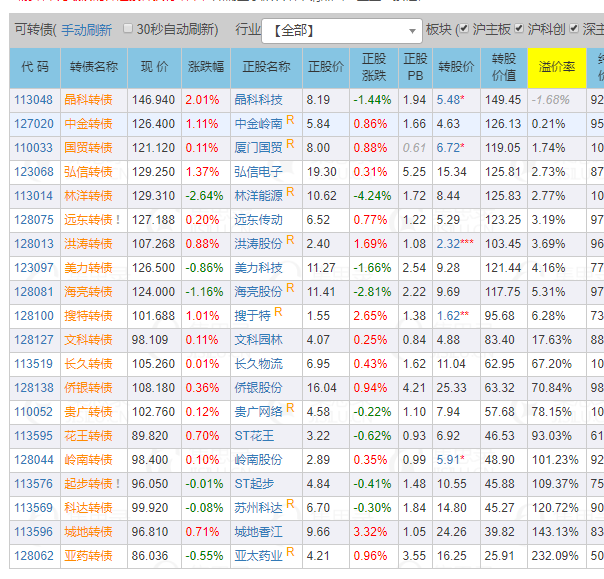Open the 中金转债 bond link
The image size is (604, 579).
point(88,124)
